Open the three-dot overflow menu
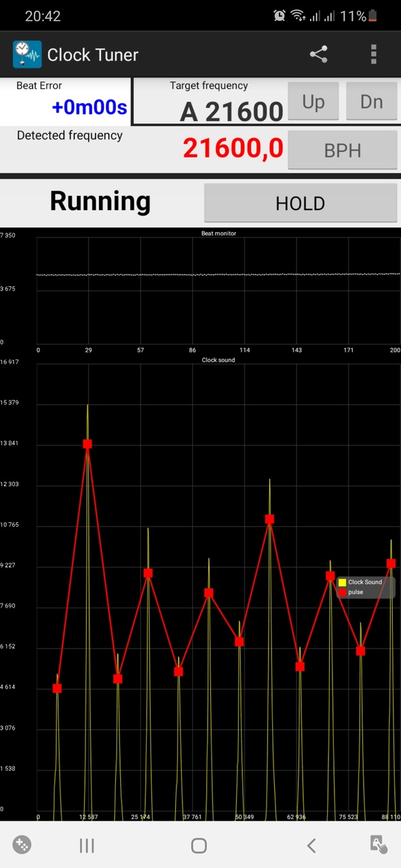The width and height of the screenshot is (401, 868). click(x=373, y=54)
